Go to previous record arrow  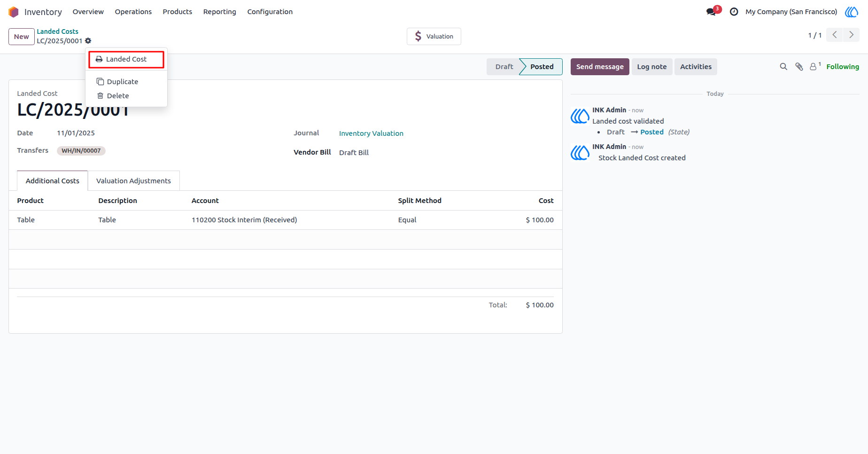tap(835, 35)
